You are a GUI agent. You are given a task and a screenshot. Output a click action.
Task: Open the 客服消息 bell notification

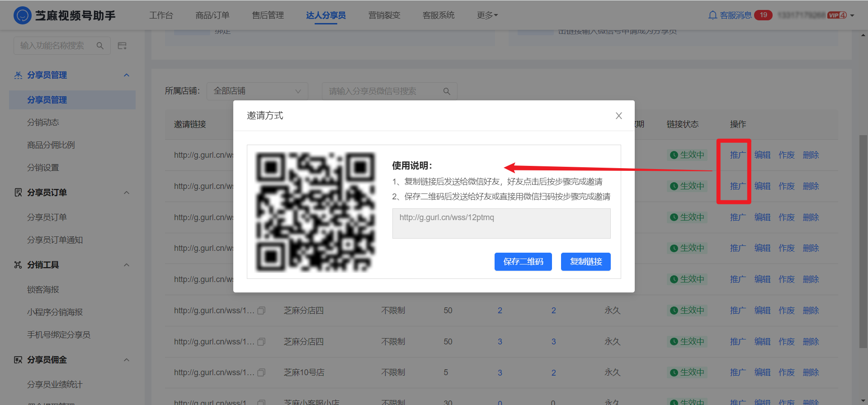[712, 15]
